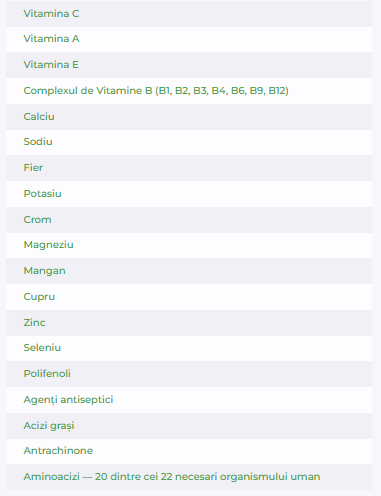Click the Calciu list item
Screen dimensions: 381x496
click(189, 117)
